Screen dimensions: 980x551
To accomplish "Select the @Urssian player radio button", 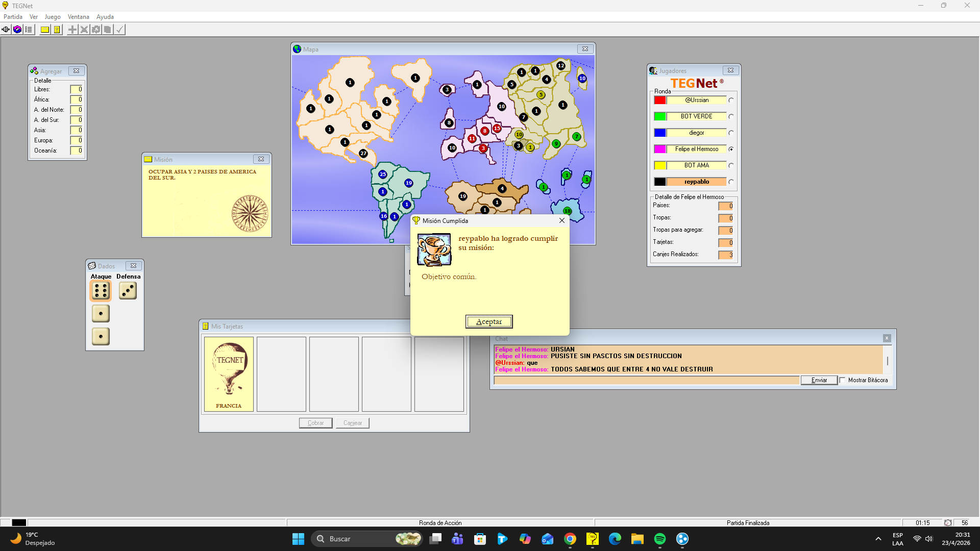I will pos(731,101).
